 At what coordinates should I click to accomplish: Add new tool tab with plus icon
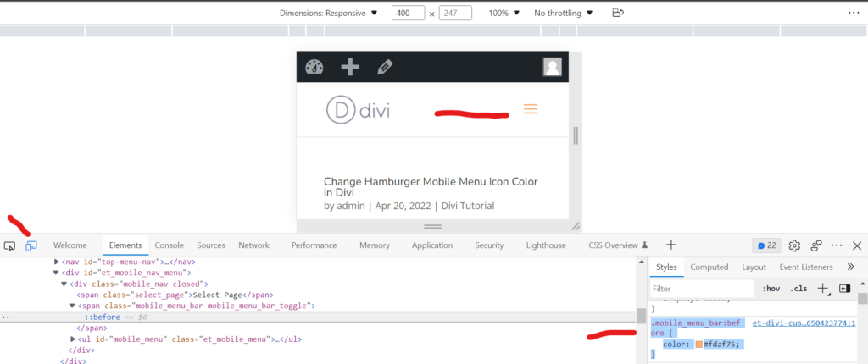click(x=671, y=245)
